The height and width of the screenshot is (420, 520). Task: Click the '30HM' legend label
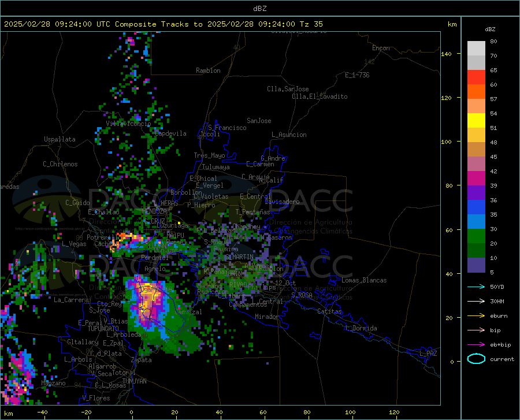coord(497,302)
